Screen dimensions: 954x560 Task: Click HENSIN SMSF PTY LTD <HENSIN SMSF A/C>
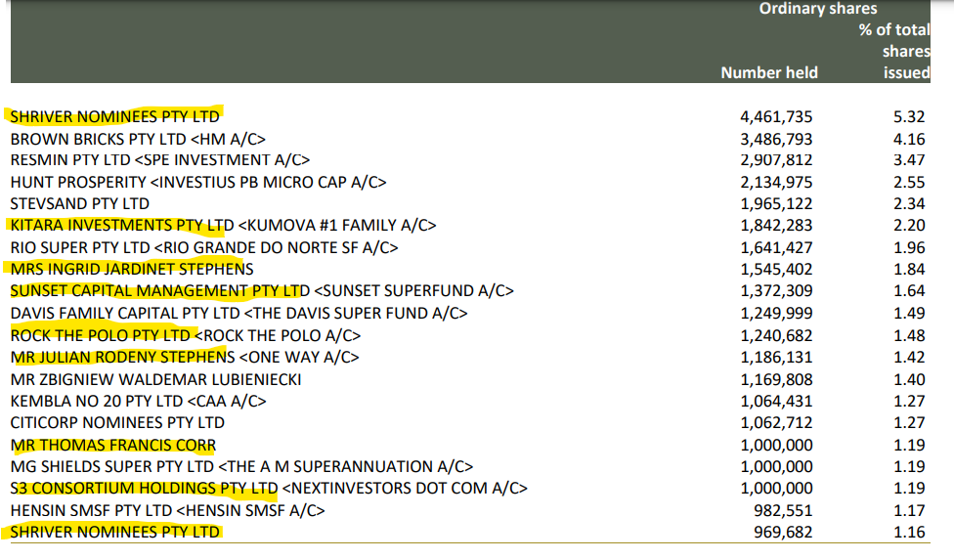[x=167, y=511]
